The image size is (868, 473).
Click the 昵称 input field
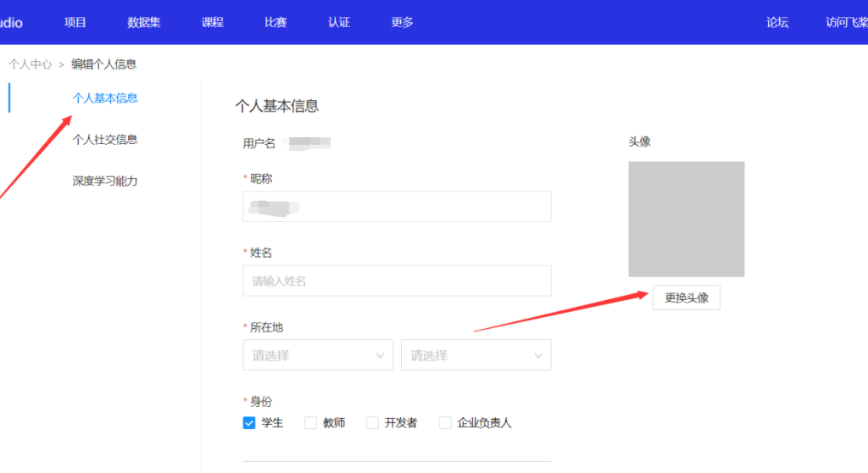[x=397, y=206]
